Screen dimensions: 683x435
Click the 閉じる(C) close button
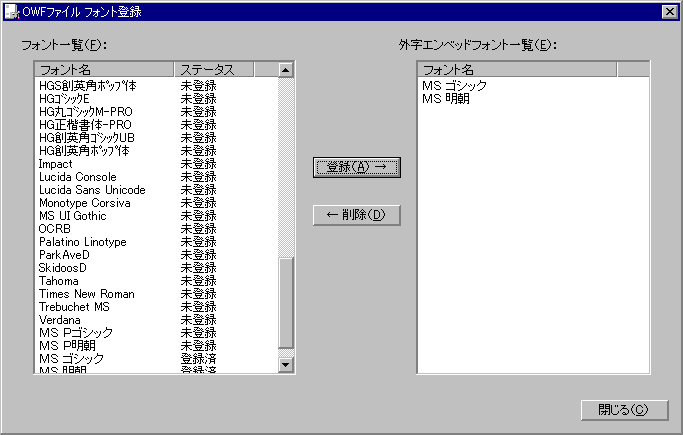coord(624,410)
